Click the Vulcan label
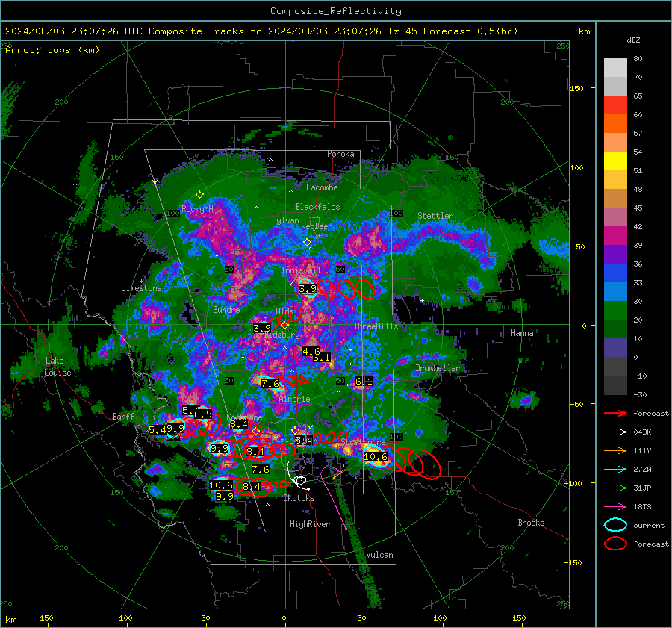Viewport: 672px width, 628px height. tap(379, 555)
